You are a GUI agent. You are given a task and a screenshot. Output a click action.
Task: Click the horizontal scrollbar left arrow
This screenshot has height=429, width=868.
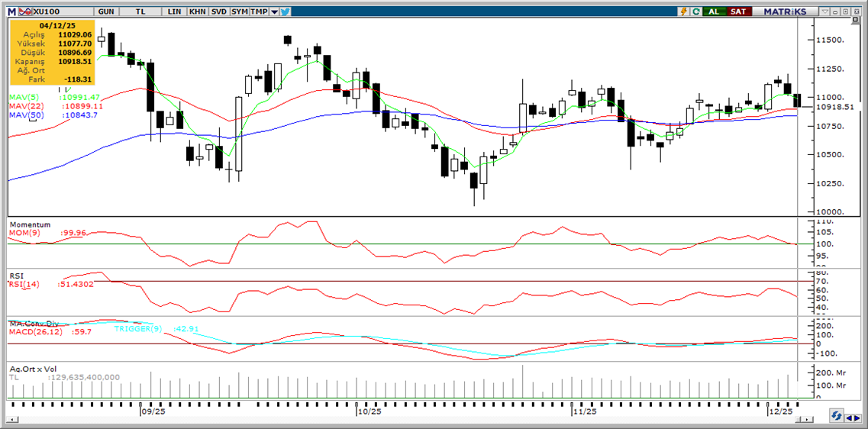13,419
